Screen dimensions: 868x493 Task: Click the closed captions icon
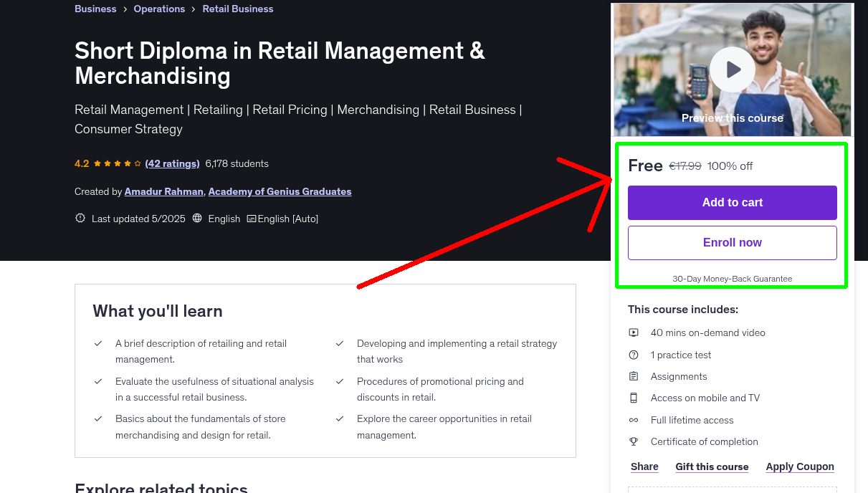(252, 219)
